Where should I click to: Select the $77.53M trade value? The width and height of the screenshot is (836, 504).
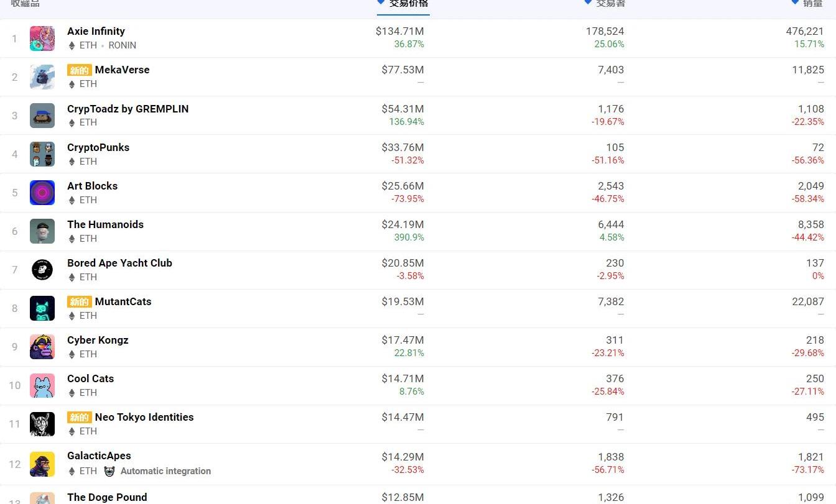pos(403,70)
